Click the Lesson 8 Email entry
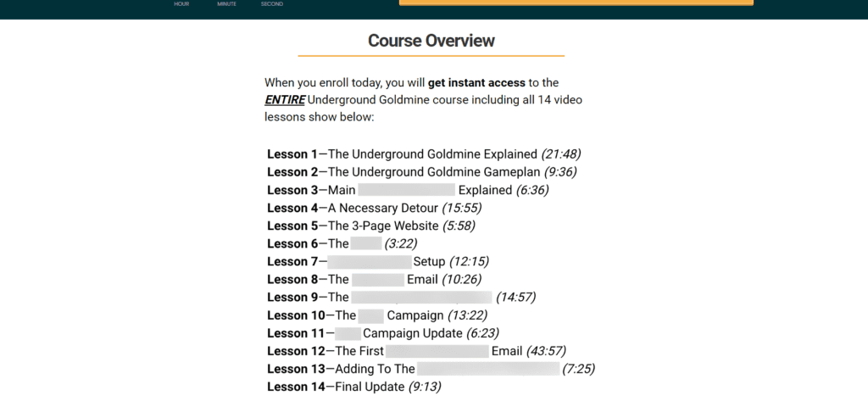The width and height of the screenshot is (868, 407). point(374,280)
